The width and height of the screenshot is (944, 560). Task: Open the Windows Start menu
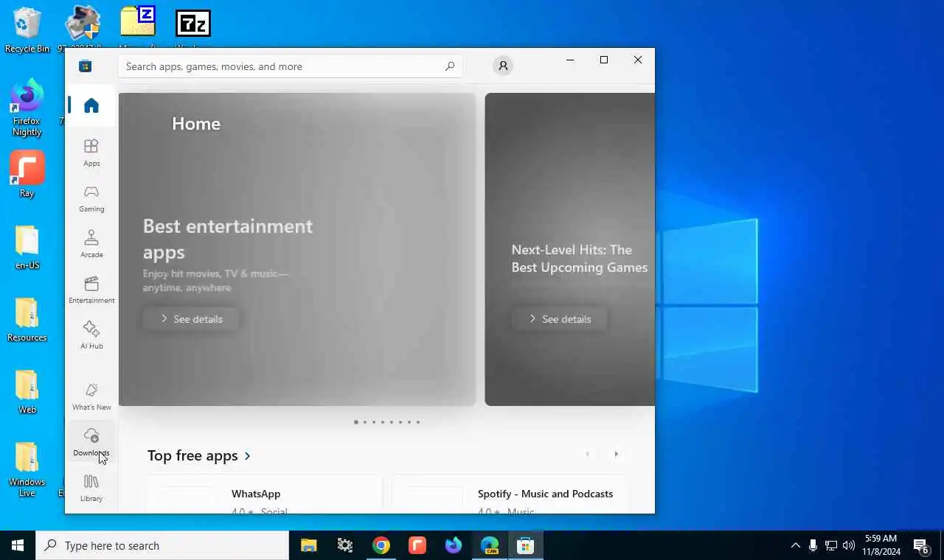coord(18,545)
